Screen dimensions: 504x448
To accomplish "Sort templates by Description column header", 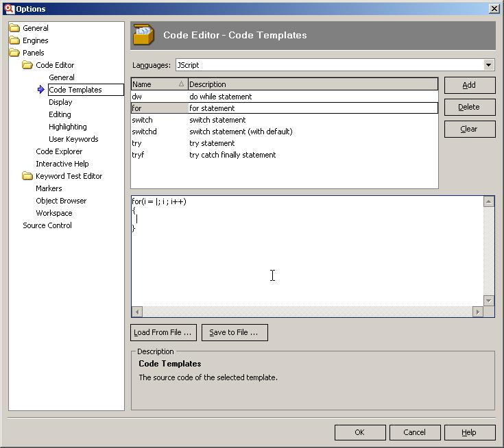I will click(x=312, y=84).
